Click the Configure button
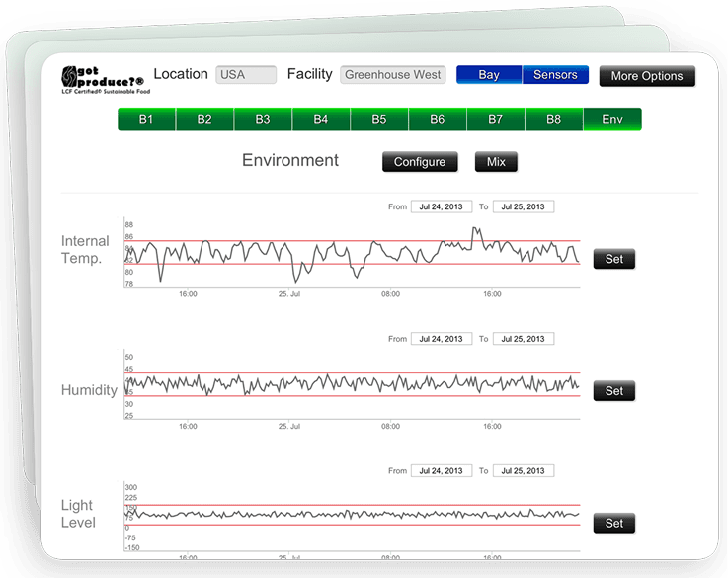 pos(420,162)
